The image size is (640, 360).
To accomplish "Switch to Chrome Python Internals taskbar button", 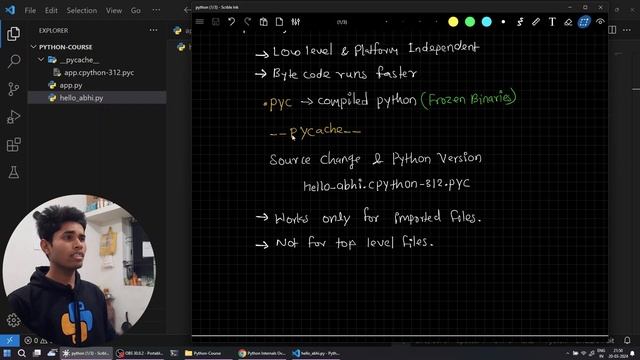I will pos(262,353).
